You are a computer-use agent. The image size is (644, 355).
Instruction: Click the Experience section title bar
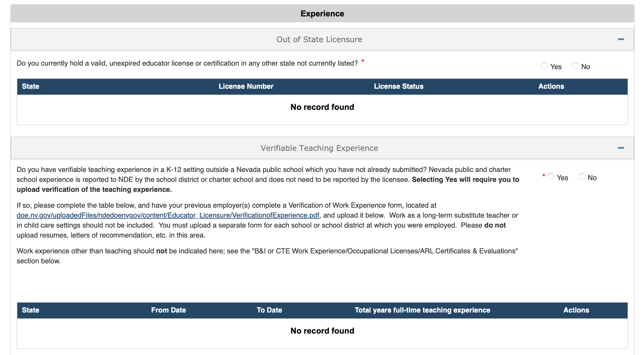pos(322,14)
